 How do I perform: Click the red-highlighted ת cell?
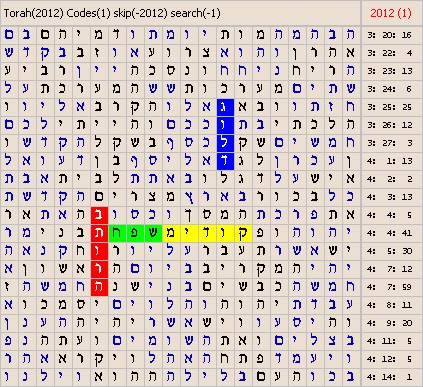pos(99,233)
